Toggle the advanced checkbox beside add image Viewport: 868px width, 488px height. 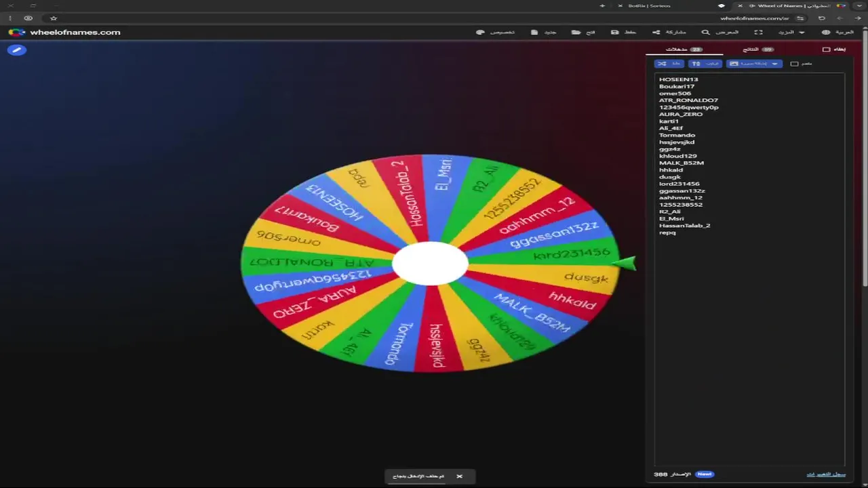795,64
